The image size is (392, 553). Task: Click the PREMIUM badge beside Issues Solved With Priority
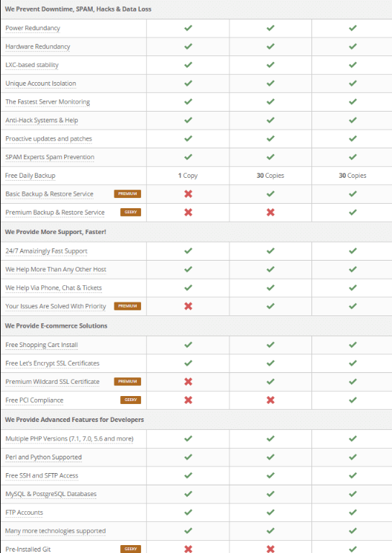127,306
